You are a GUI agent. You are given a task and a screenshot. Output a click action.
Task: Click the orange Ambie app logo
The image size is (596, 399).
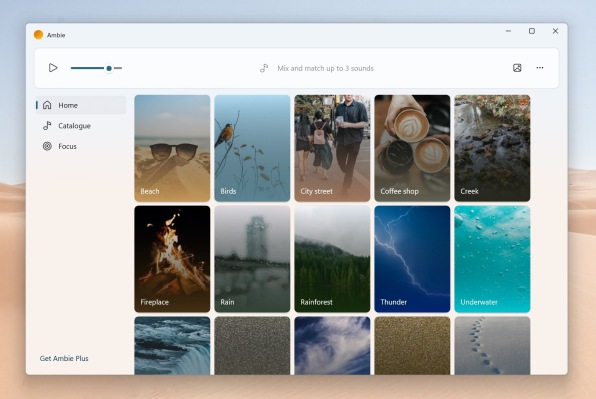(38, 35)
